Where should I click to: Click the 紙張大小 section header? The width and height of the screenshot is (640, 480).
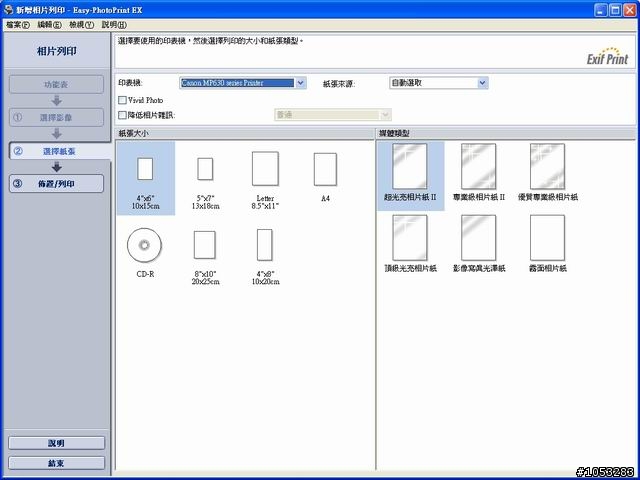pos(244,133)
